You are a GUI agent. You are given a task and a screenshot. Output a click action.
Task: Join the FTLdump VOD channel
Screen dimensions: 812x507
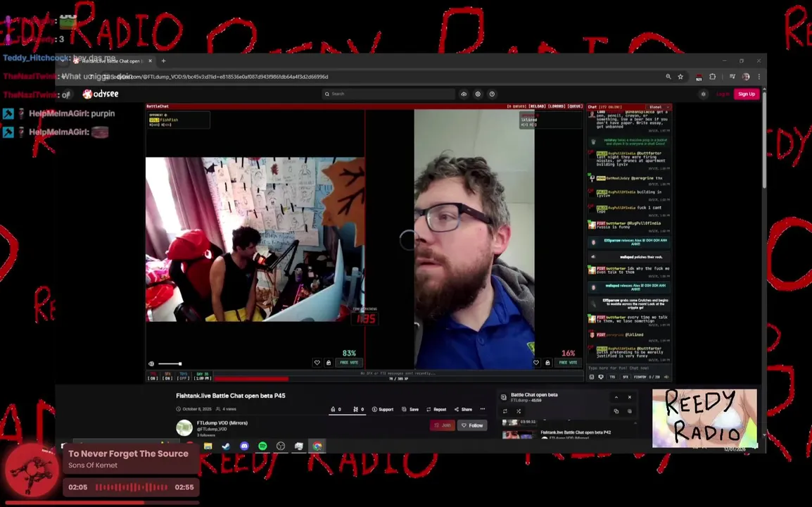[443, 425]
